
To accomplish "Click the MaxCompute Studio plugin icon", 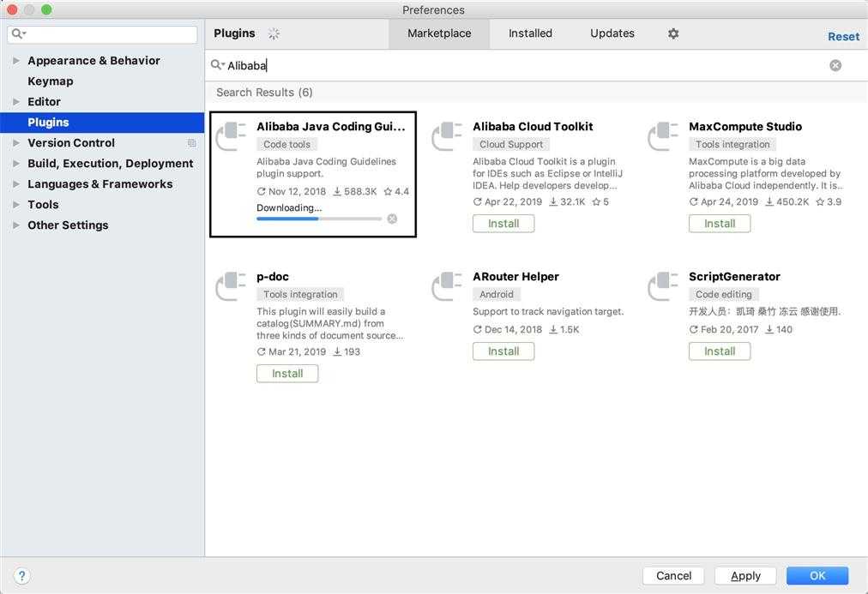I will pos(663,136).
